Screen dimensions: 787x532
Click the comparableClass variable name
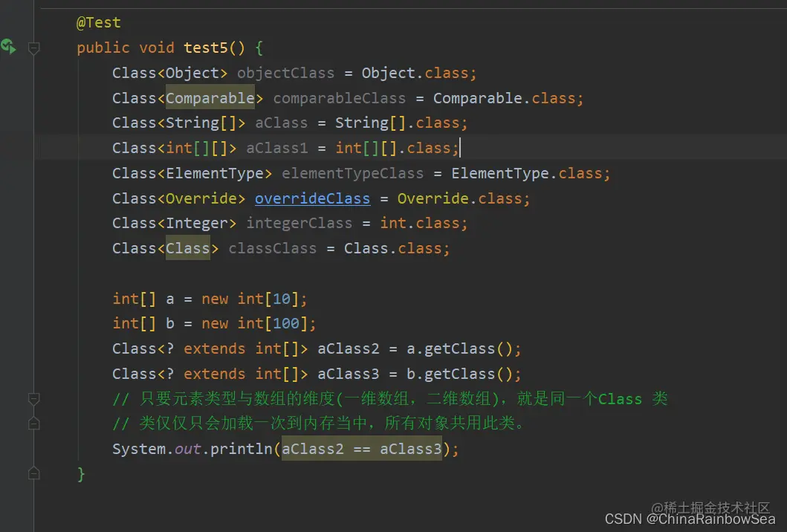tap(340, 98)
